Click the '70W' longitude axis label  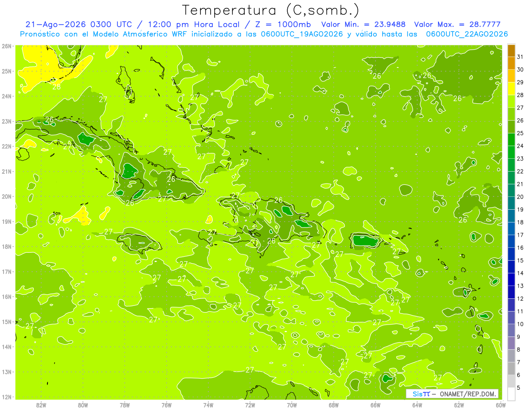pyautogui.click(x=292, y=405)
